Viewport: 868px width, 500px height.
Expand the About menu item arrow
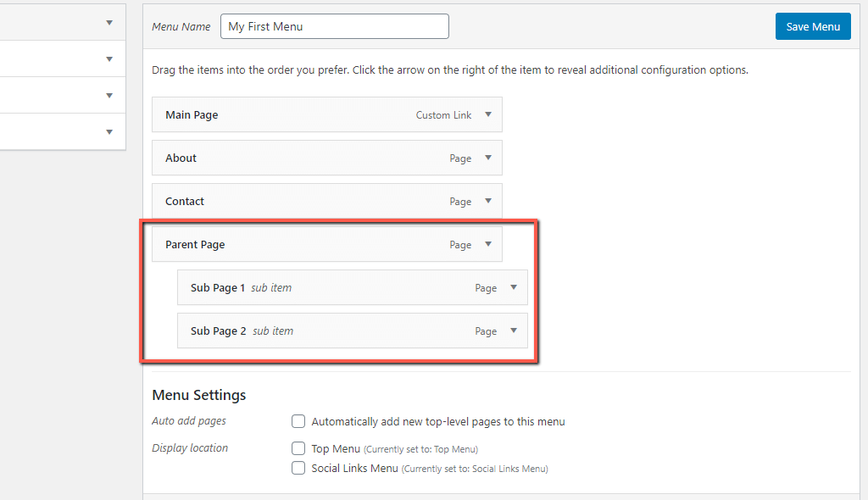click(x=488, y=158)
